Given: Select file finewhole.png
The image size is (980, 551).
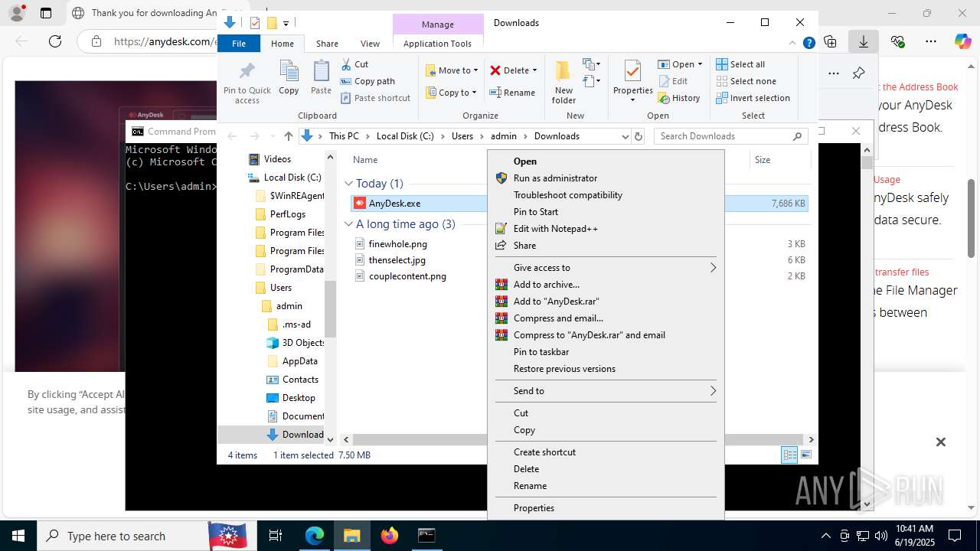Looking at the screenshot, I should (x=397, y=244).
